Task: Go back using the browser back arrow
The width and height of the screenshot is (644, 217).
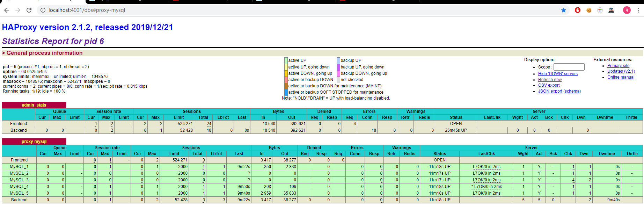Action: tap(7, 10)
